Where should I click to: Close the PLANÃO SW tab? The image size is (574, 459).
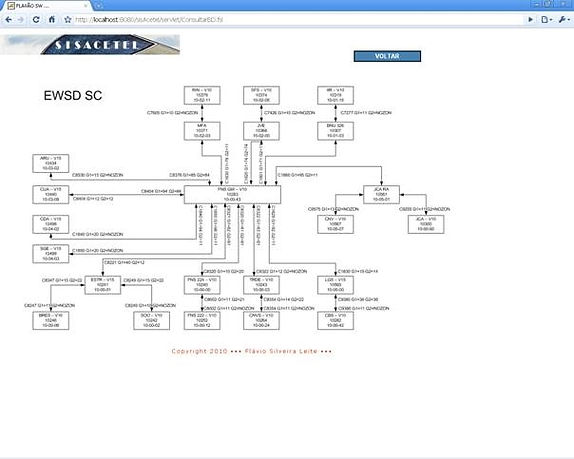[86, 6]
